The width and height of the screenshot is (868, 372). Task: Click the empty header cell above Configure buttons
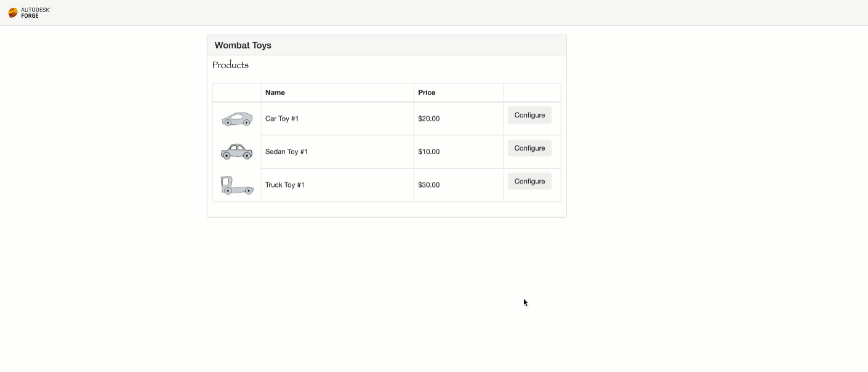pos(532,92)
